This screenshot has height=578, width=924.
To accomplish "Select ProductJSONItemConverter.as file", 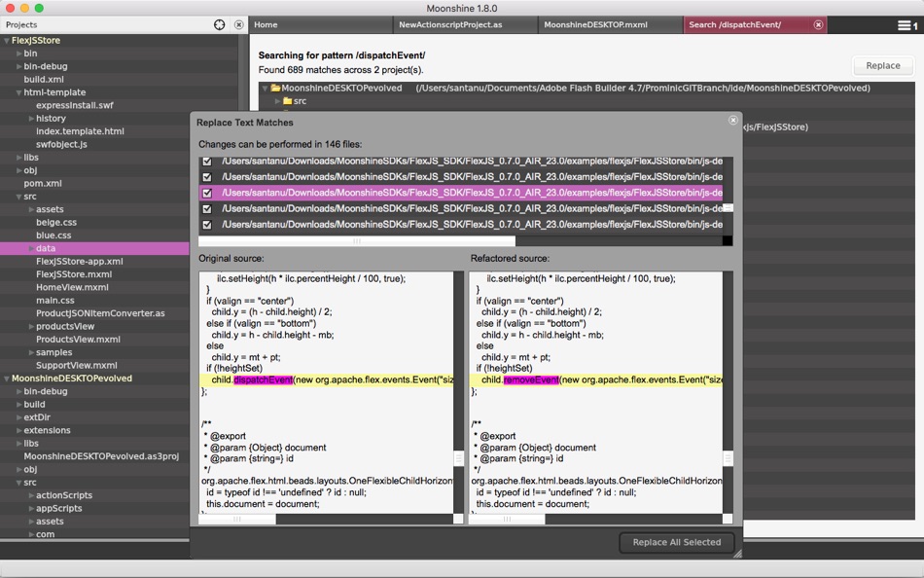I will [x=100, y=313].
